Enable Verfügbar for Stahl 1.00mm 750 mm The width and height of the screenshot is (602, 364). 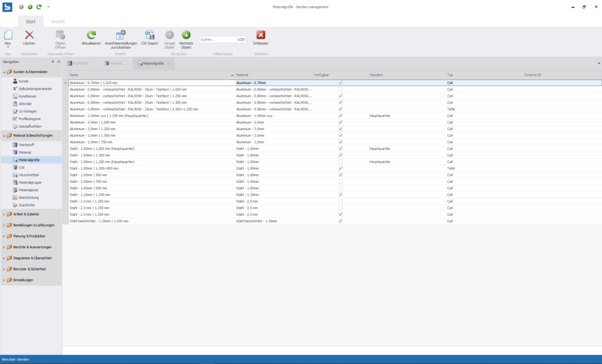(x=340, y=182)
